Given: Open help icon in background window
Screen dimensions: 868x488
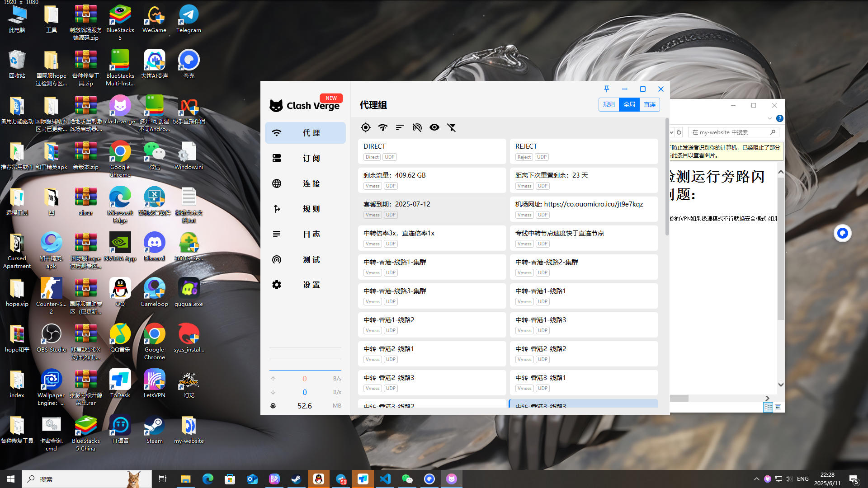Looking at the screenshot, I should 779,118.
